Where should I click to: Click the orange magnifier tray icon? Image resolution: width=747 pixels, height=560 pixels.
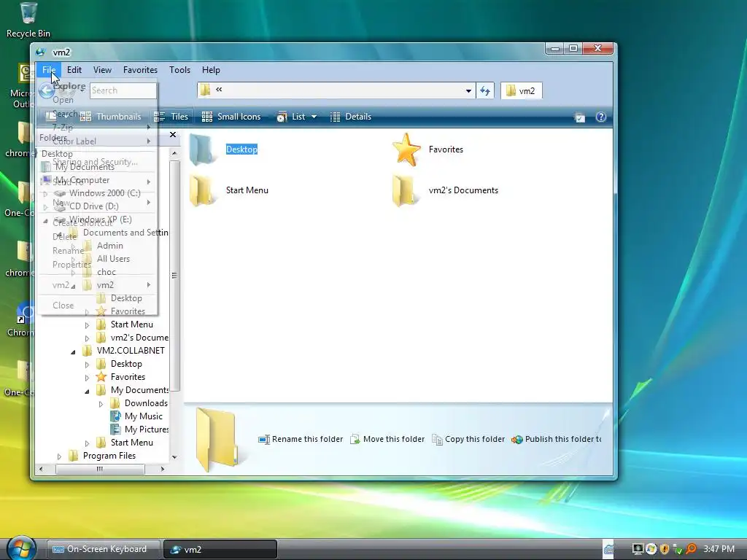pos(691,549)
